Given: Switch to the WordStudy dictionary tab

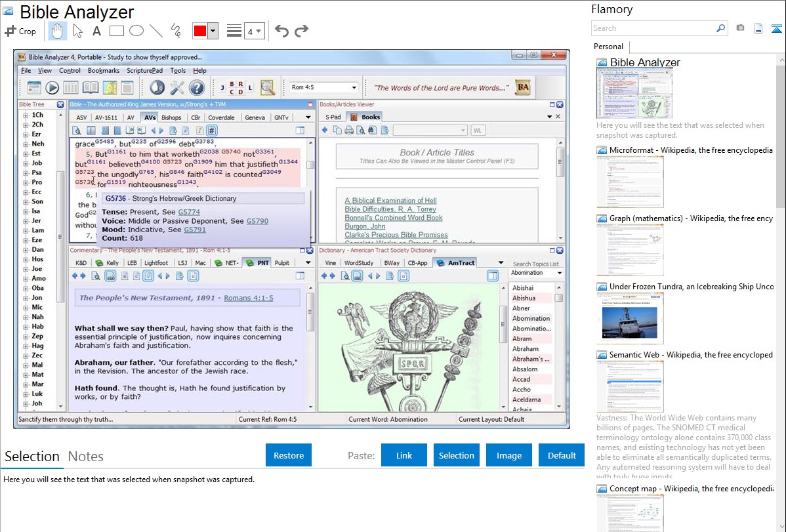Looking at the screenshot, I should point(359,263).
